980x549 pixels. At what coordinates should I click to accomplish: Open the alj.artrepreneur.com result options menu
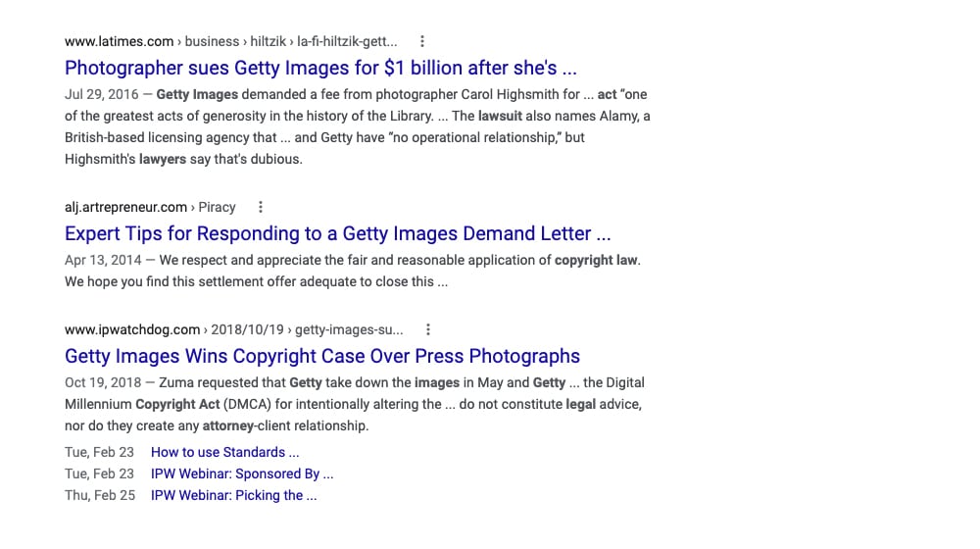[261, 207]
